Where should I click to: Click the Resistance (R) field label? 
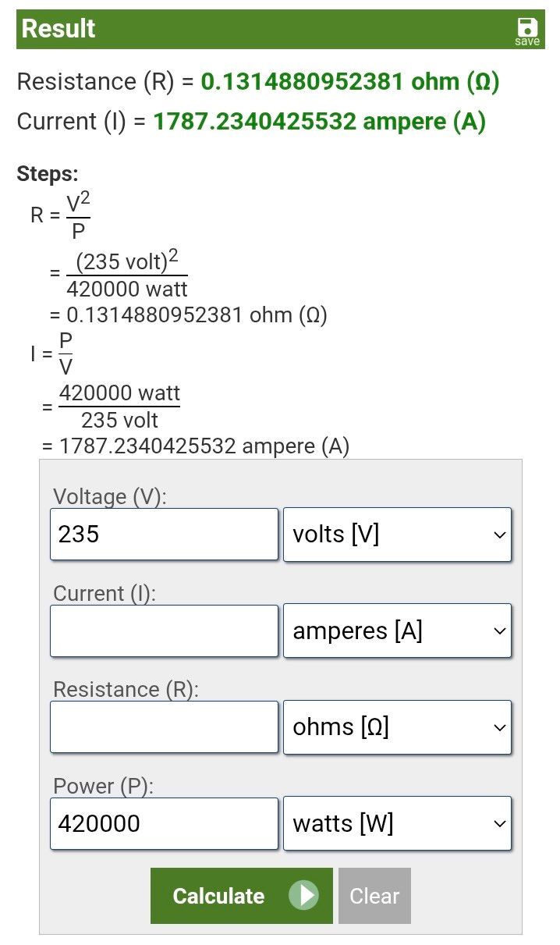(126, 690)
